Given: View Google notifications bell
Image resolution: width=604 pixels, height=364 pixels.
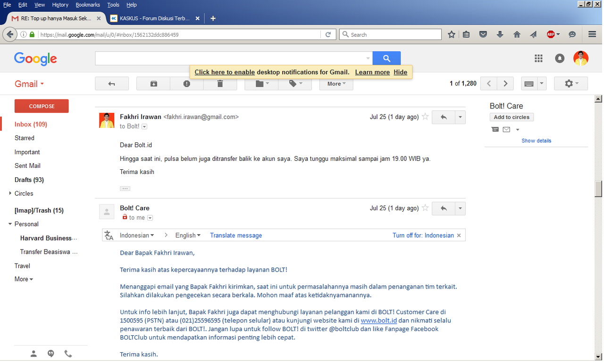Looking at the screenshot, I should tap(560, 58).
